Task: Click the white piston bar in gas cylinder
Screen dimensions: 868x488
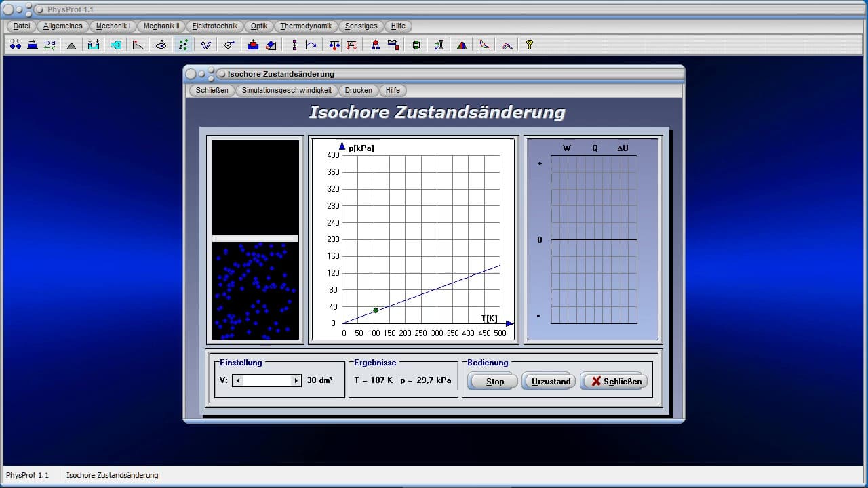Action: tap(255, 239)
